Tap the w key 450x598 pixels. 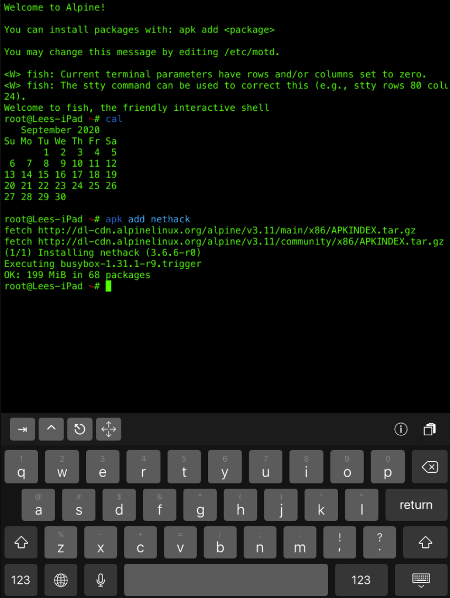click(x=62, y=467)
